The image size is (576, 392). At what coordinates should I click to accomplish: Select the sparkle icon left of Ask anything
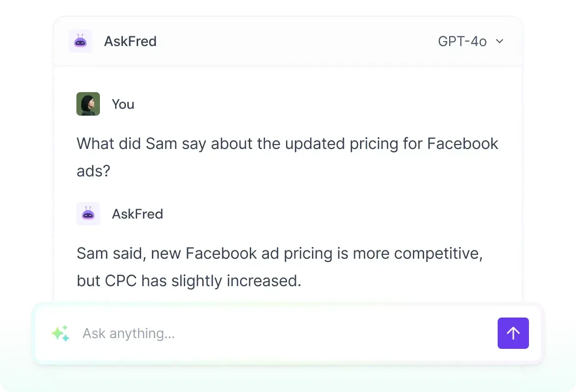[60, 333]
